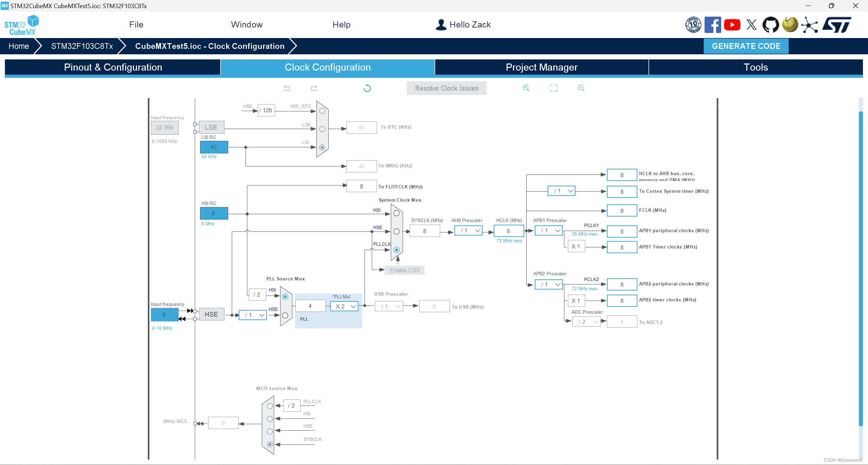Click the redo arrow icon
Image resolution: width=868 pixels, height=465 pixels.
click(314, 88)
